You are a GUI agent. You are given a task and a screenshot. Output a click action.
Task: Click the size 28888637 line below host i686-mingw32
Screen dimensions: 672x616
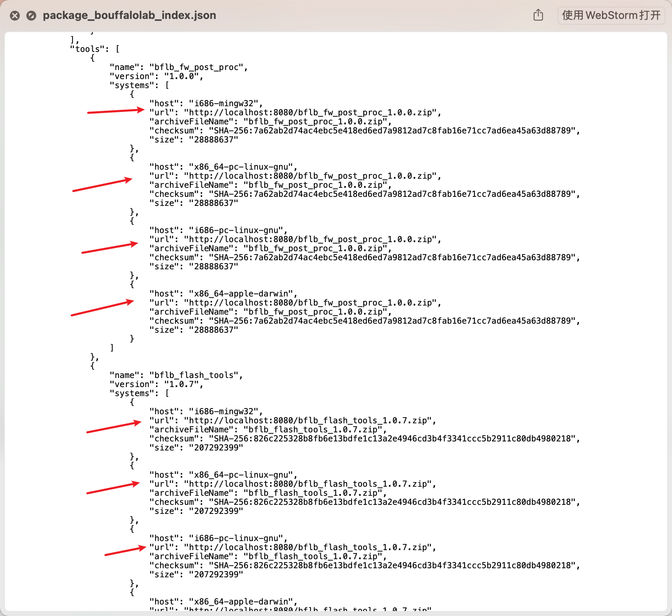click(x=194, y=140)
